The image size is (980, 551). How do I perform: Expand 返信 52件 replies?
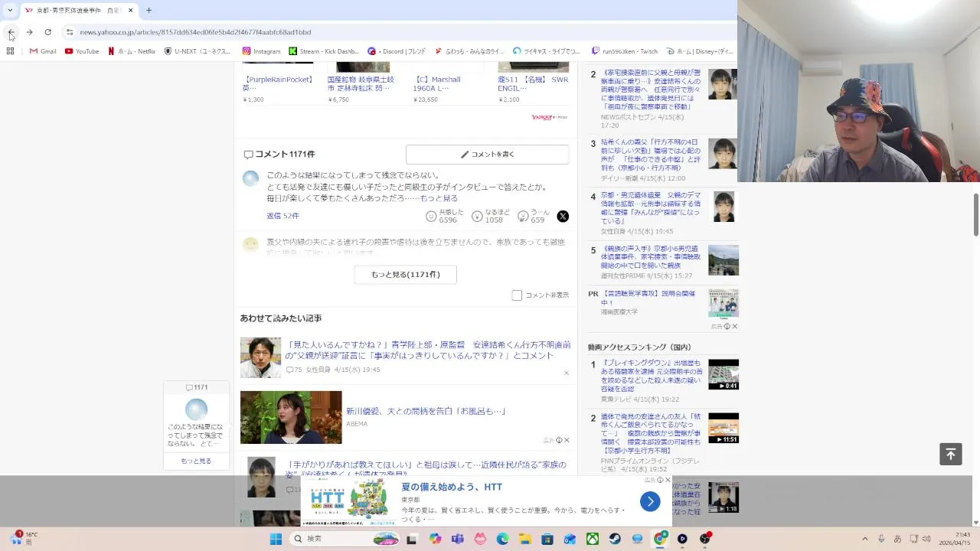coord(283,216)
